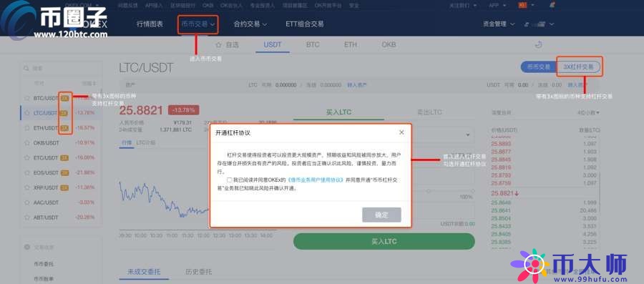
Task: Click the 3X badge beside ETC/USDT
Action: click(x=64, y=157)
